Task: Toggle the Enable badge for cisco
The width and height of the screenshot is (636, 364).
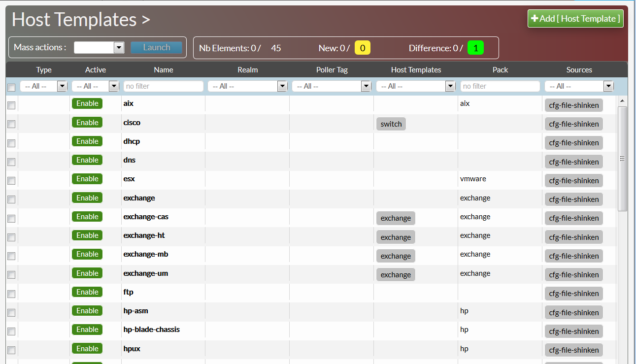Action: pyautogui.click(x=87, y=123)
